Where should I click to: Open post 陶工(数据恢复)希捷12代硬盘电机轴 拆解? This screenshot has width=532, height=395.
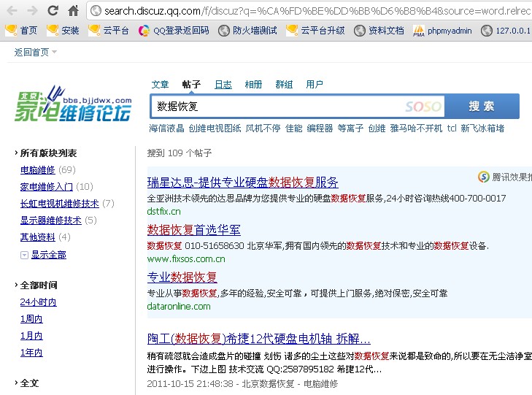pos(258,339)
